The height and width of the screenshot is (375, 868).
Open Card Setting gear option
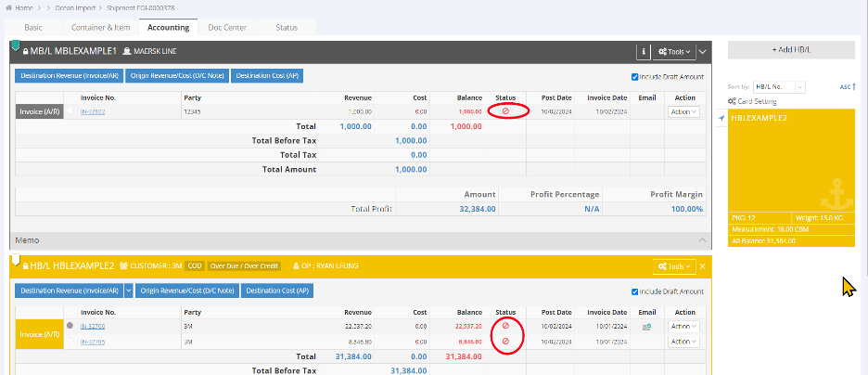[x=752, y=101]
